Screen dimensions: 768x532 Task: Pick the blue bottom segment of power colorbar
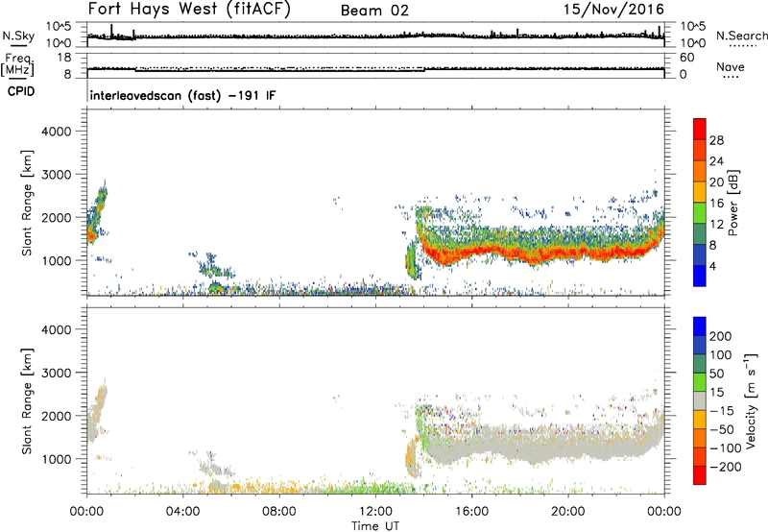pos(700,276)
